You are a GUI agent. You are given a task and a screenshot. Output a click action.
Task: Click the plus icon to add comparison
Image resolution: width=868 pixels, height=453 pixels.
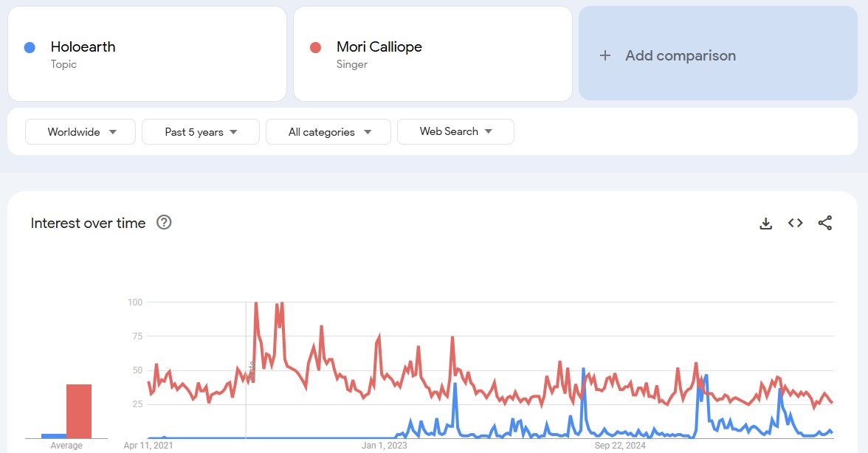pos(605,55)
